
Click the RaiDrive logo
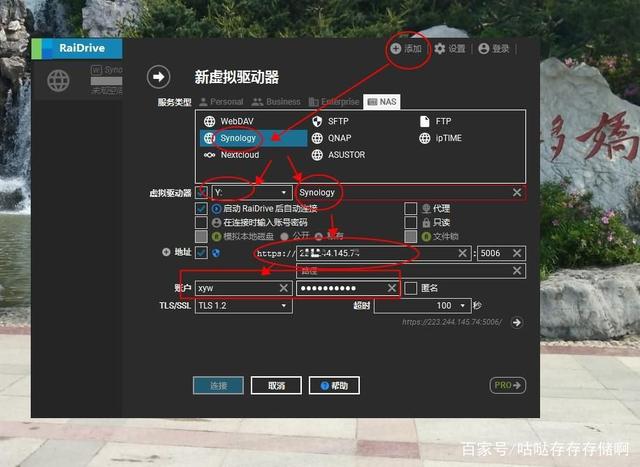click(77, 48)
